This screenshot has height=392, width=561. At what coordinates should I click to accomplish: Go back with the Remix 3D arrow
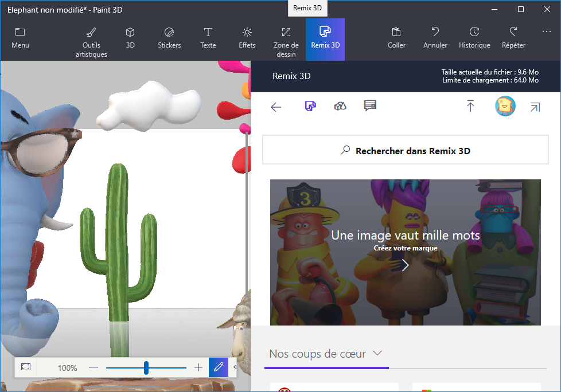(276, 107)
